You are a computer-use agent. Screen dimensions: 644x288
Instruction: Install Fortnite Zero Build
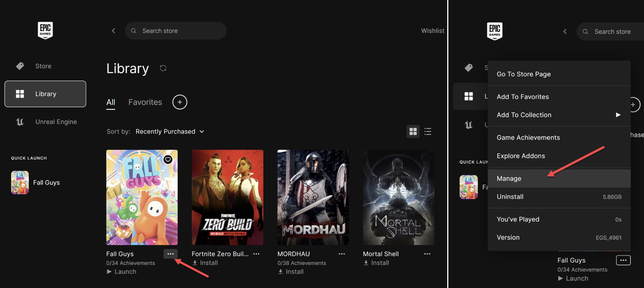[x=205, y=263]
